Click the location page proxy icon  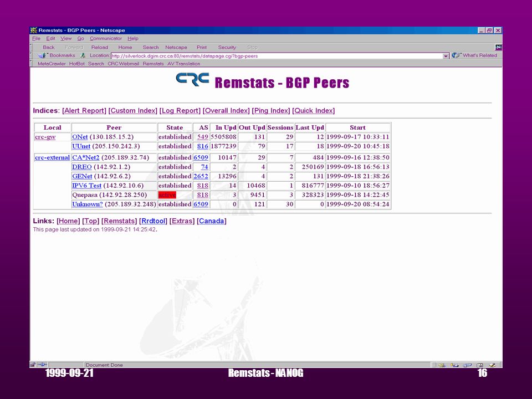click(x=83, y=55)
